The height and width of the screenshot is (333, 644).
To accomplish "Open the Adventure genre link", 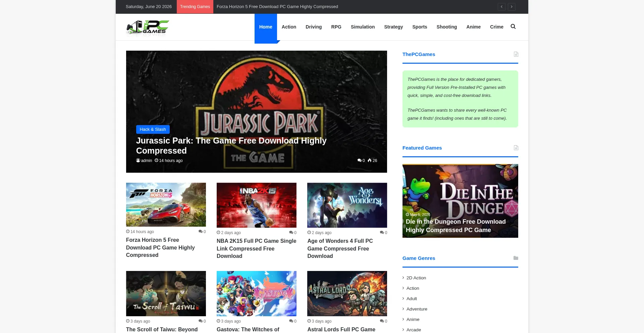I will 417,309.
